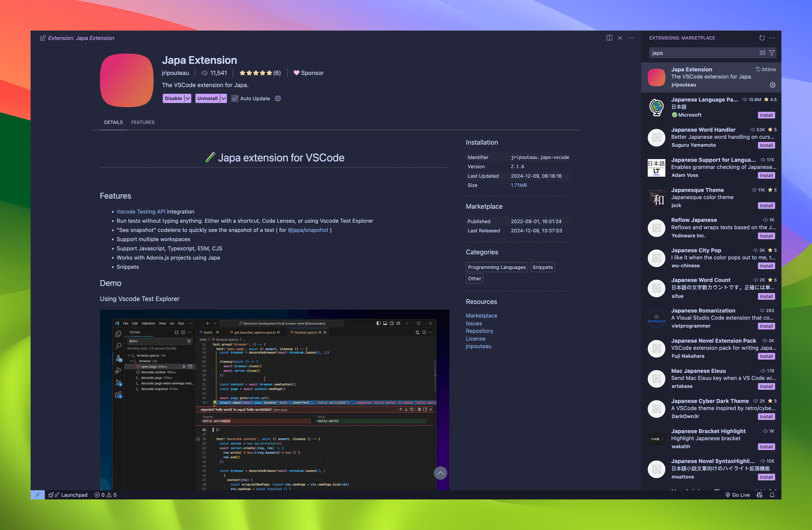Viewport: 812px width, 530px height.
Task: Select the Japanese Novel Extension Pack entry
Action: coord(711,348)
